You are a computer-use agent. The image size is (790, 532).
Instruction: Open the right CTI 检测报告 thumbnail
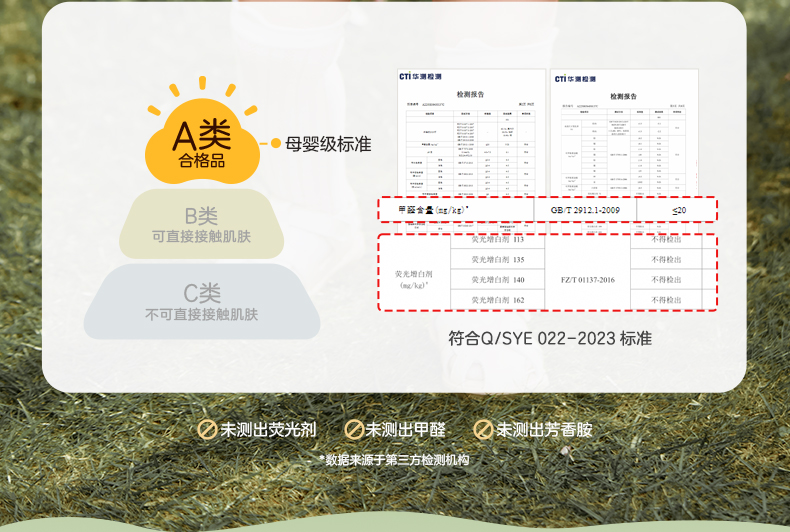(624, 134)
